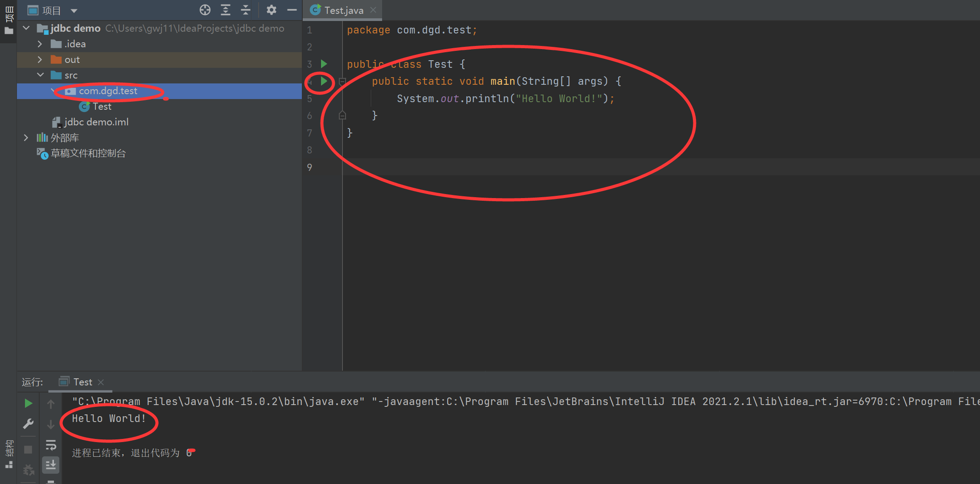Expand the out folder
The image size is (980, 484).
click(40, 59)
